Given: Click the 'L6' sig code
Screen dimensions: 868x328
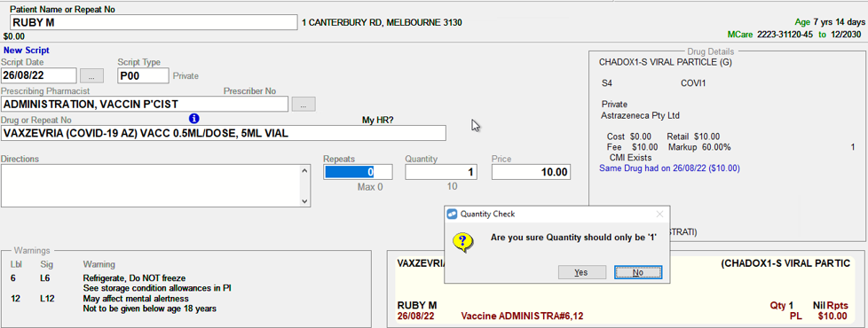Looking at the screenshot, I should pyautogui.click(x=45, y=277).
